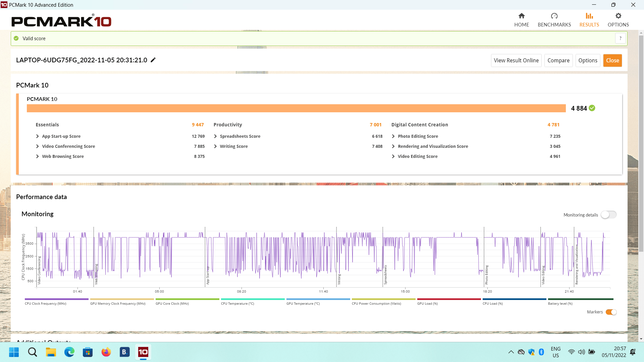The image size is (644, 362).
Task: Open the Benchmarks gauge icon
Action: 554,16
